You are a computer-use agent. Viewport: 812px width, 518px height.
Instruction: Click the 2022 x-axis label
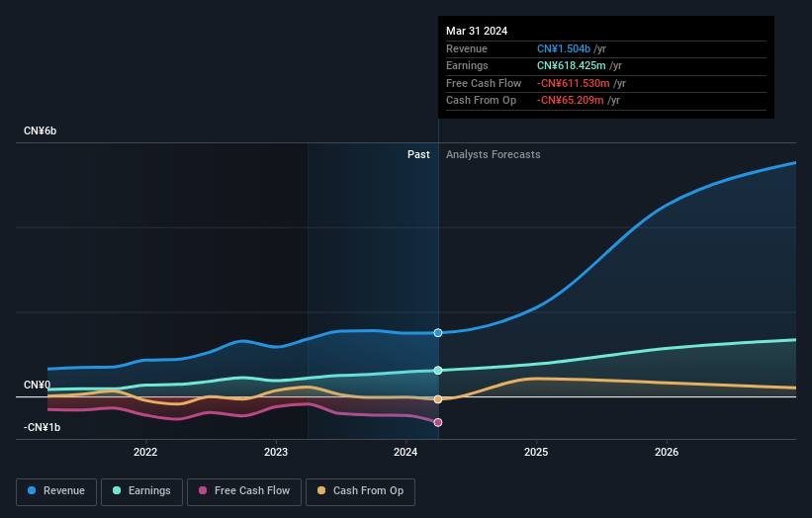click(145, 452)
